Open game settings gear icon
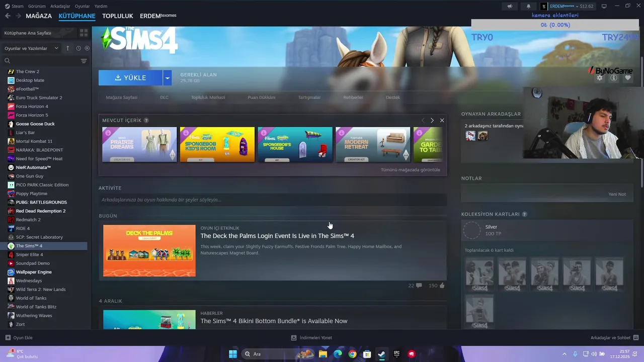Viewport: 644px width, 362px height. pos(599,78)
